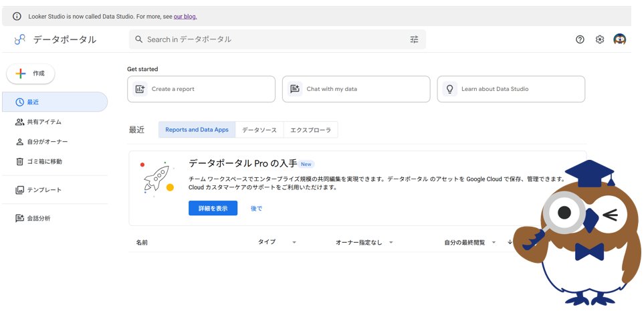
Task: Open search filter options sliders icon
Action: tap(414, 39)
